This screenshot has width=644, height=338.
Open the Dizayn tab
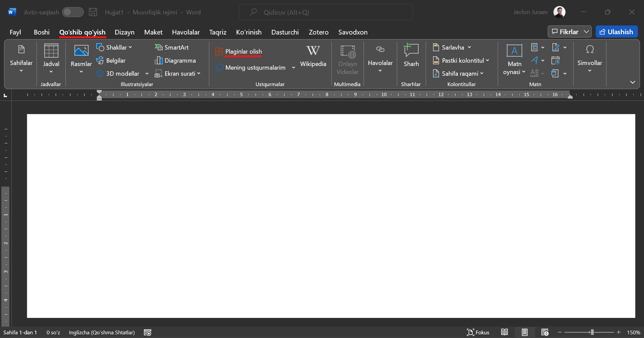124,32
